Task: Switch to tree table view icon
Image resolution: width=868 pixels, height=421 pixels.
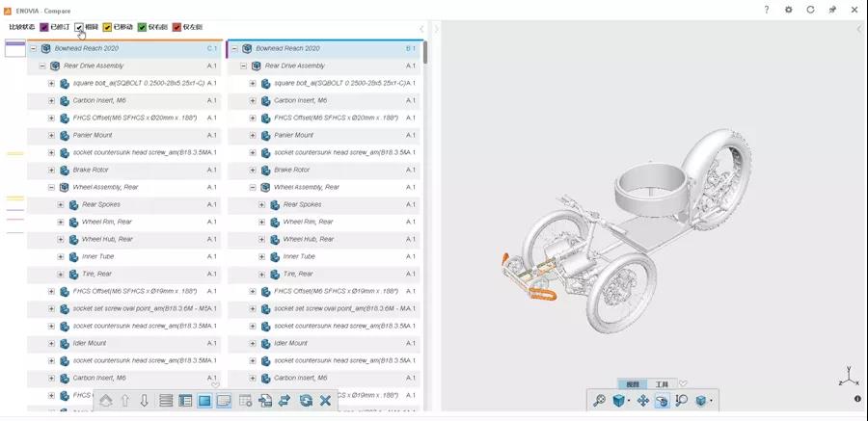Action: click(x=185, y=401)
